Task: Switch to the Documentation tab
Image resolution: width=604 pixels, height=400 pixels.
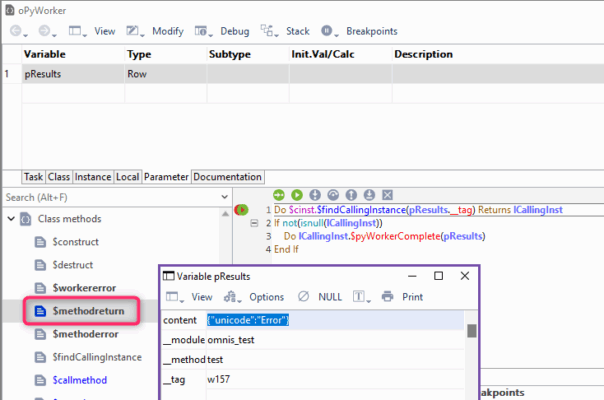Action: pyautogui.click(x=227, y=177)
